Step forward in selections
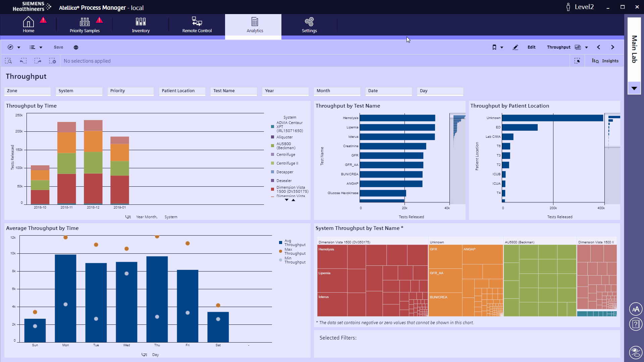Image resolution: width=644 pixels, height=362 pixels. coord(38,61)
